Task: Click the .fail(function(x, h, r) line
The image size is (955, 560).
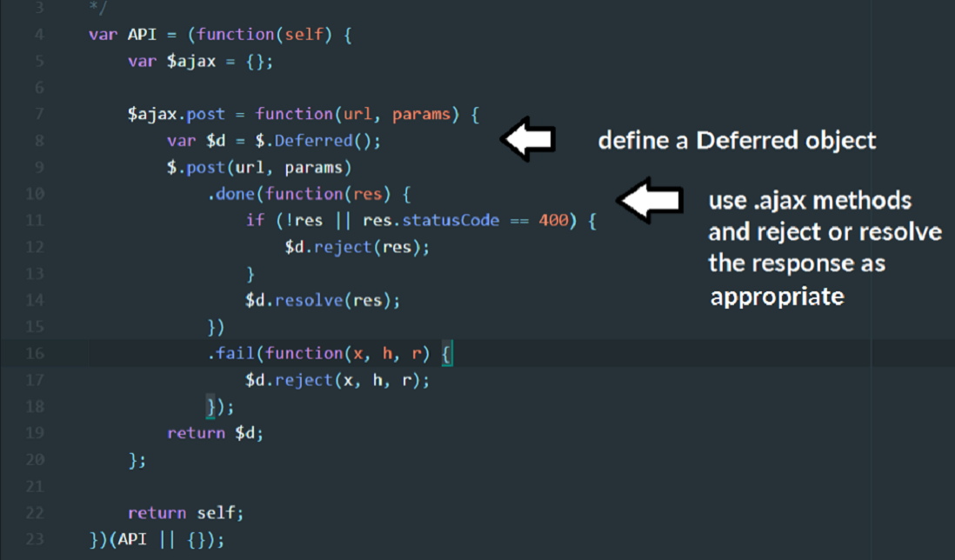Action: [322, 353]
